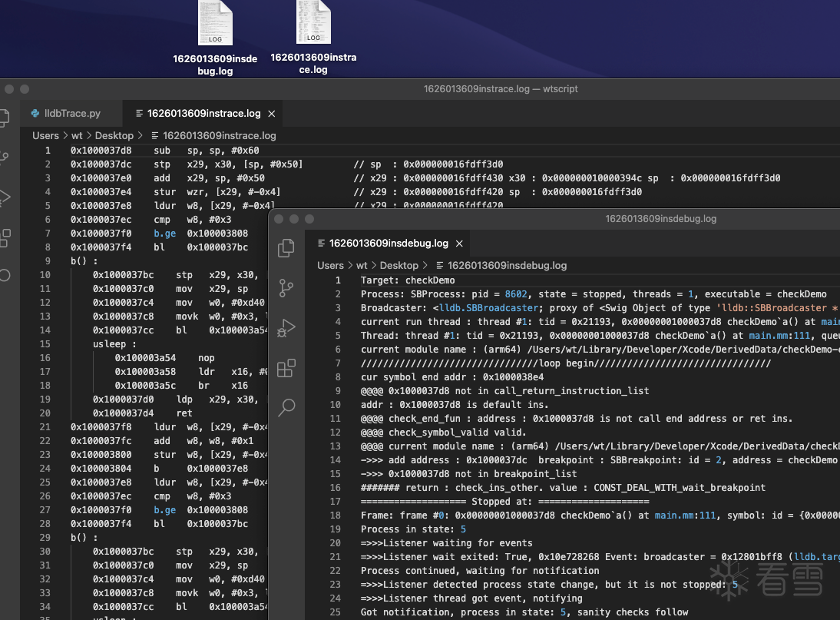This screenshot has height=620, width=840.
Task: Open Explorer in insdebug.log window sidebar
Action: (286, 248)
